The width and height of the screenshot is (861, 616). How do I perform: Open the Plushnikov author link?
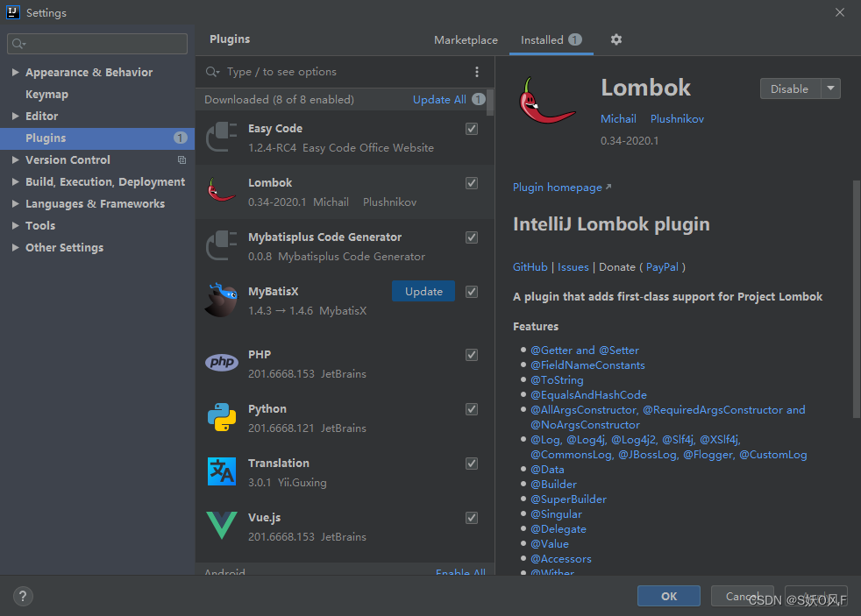(x=677, y=119)
